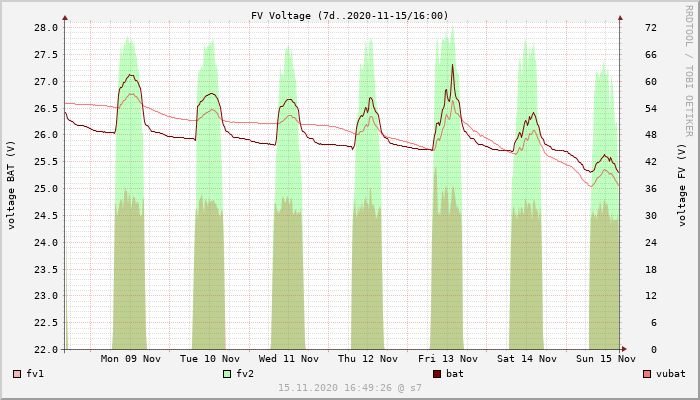The width and height of the screenshot is (700, 400).
Task: Click the 25.5 value on left axis
Action: [46, 162]
